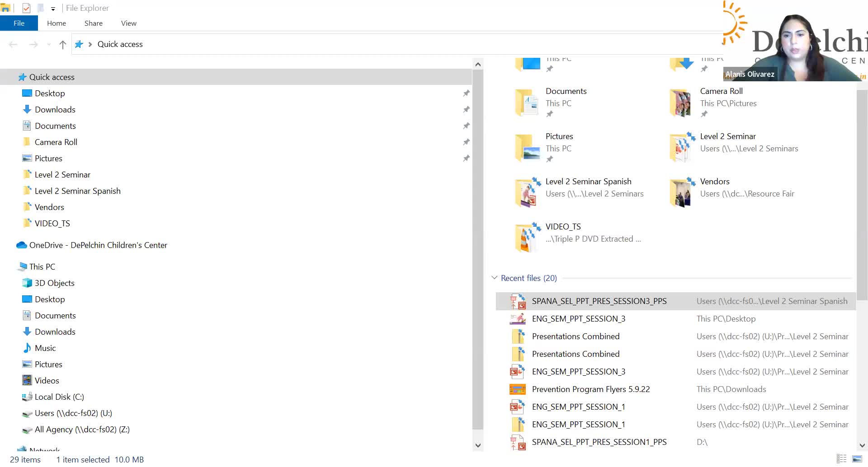Open Customize Quick Access Toolbar dropdown
The height and width of the screenshot is (467, 868).
click(x=53, y=9)
